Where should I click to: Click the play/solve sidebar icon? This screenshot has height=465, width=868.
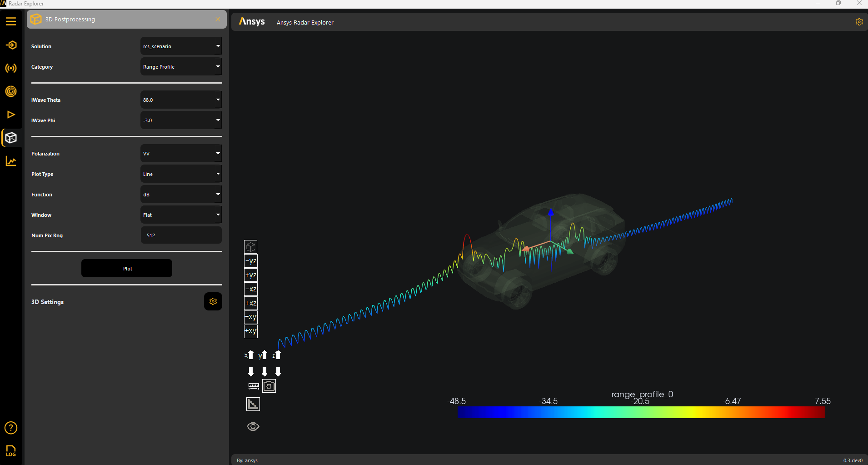click(11, 115)
